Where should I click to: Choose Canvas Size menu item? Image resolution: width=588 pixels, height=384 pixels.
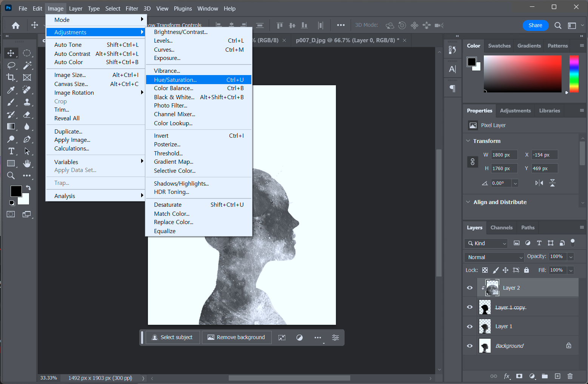tap(95, 84)
